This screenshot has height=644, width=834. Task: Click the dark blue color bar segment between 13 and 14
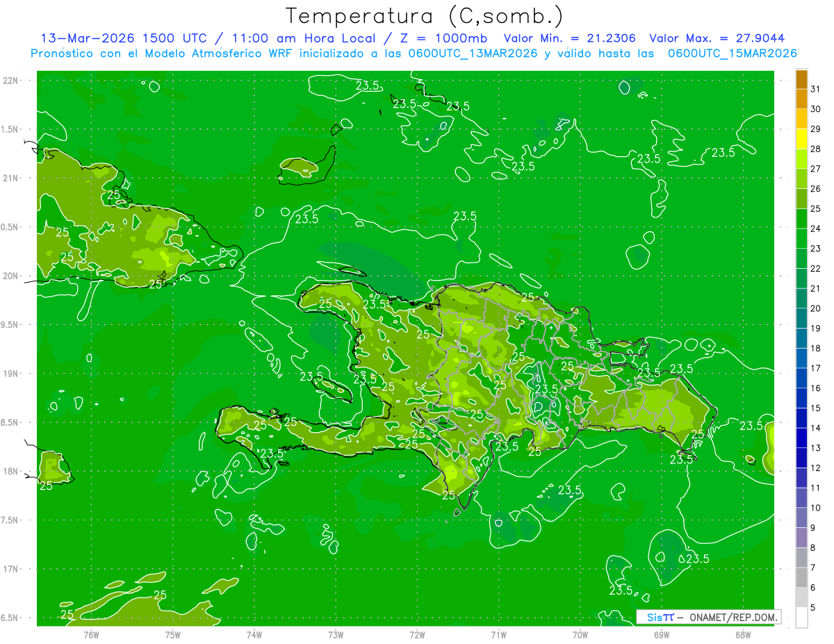click(x=801, y=438)
